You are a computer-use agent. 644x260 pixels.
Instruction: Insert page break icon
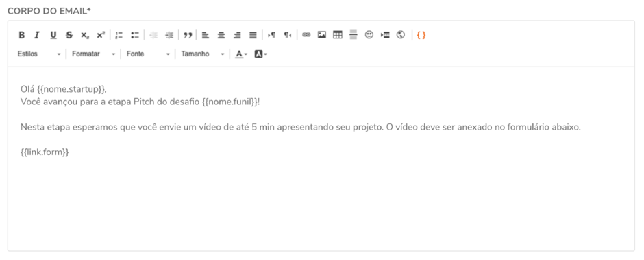coord(385,36)
